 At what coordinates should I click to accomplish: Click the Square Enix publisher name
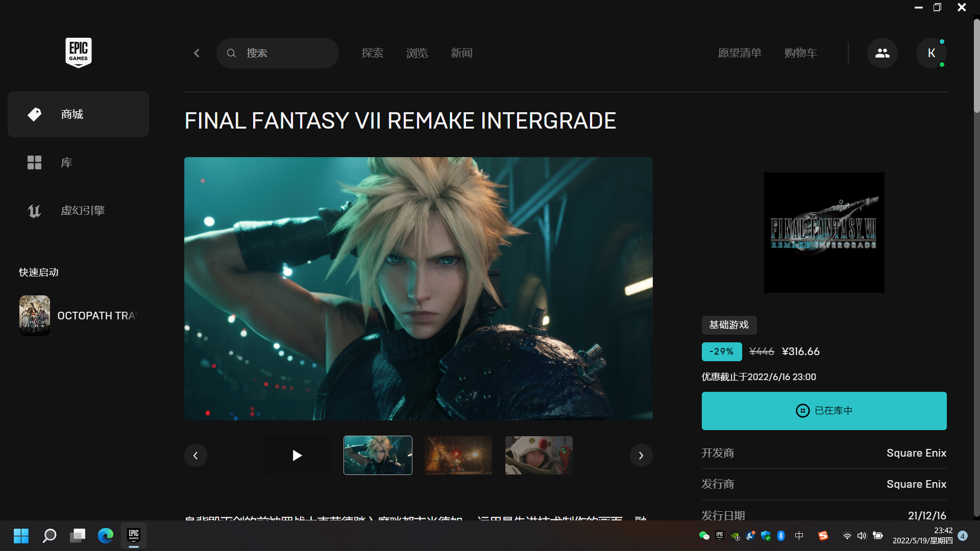click(x=916, y=484)
